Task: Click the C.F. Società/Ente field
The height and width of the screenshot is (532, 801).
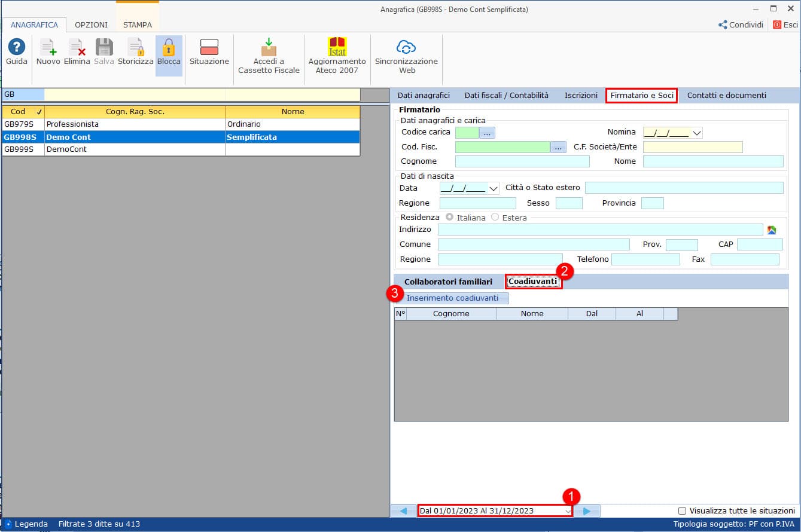Action: (x=693, y=147)
